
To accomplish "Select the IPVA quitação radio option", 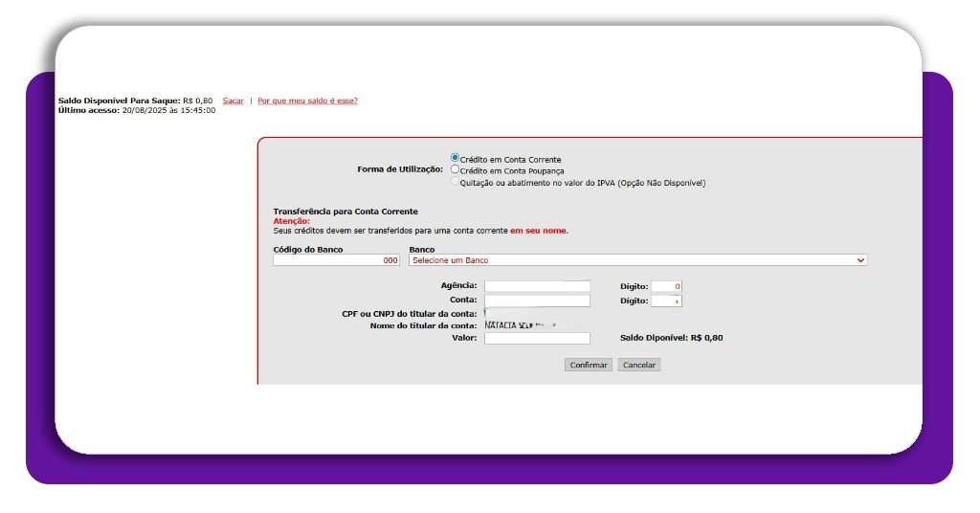I will tap(455, 182).
